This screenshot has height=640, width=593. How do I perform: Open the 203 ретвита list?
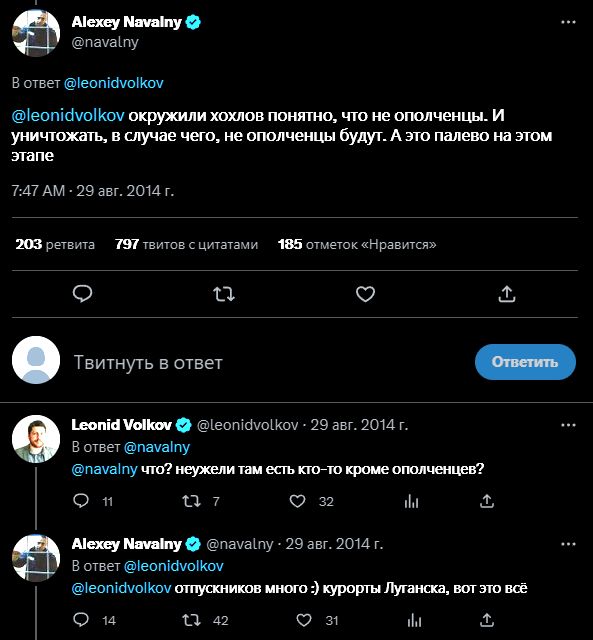pyautogui.click(x=55, y=244)
